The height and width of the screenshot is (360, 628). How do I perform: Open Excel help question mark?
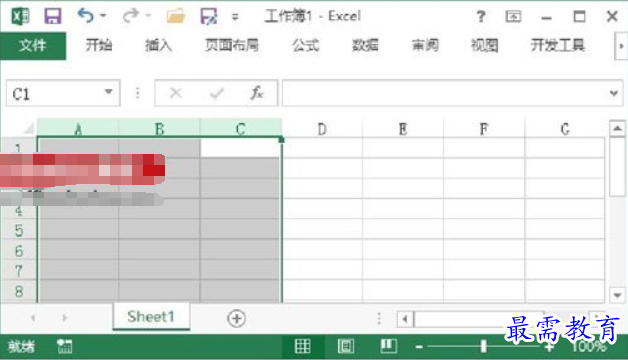(481, 16)
